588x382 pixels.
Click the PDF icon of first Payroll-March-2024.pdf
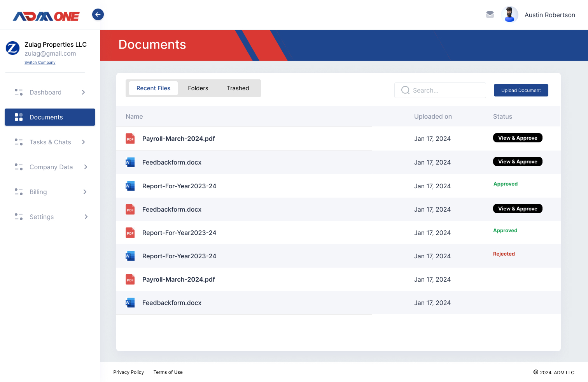tap(130, 138)
